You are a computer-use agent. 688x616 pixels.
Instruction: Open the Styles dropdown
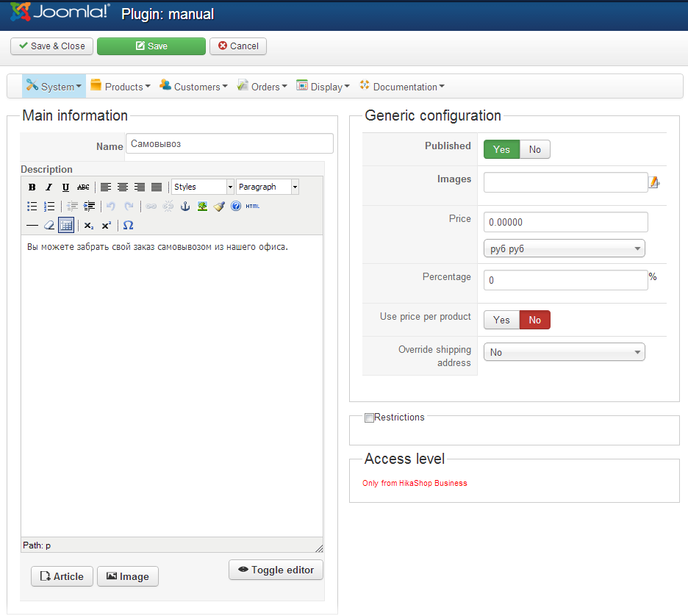[202, 187]
